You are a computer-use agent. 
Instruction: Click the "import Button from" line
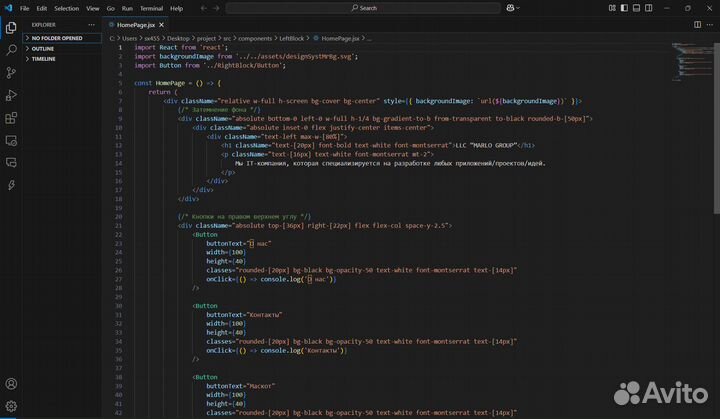point(210,65)
